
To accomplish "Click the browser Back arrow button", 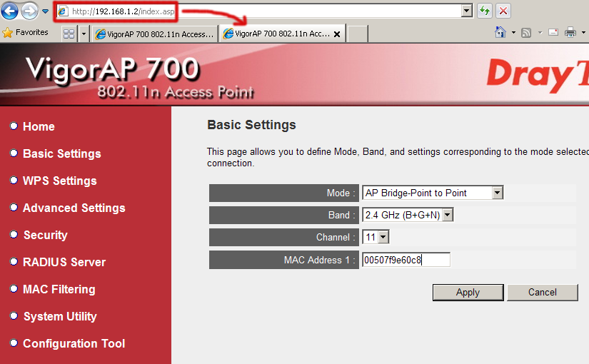I will 10,11.
